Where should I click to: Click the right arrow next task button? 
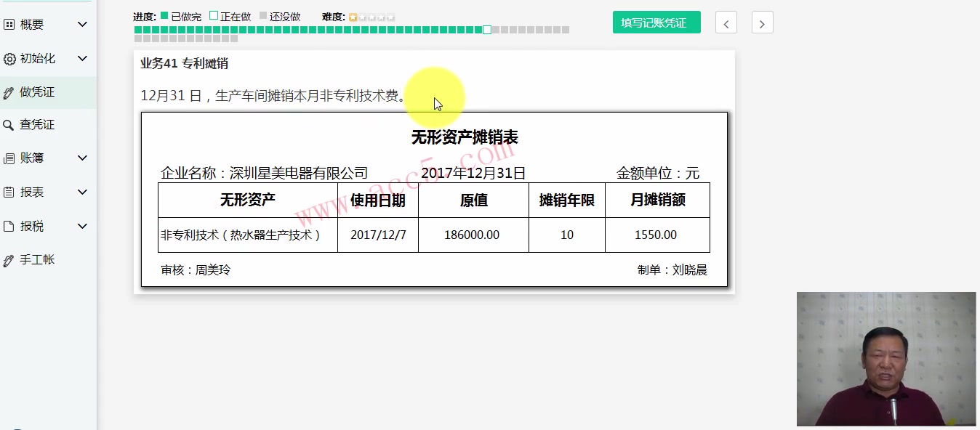point(762,23)
